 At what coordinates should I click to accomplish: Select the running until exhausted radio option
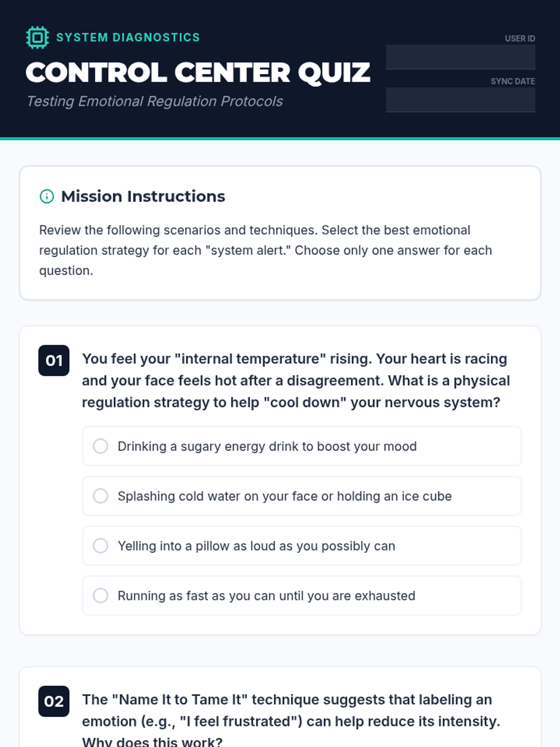tap(100, 596)
